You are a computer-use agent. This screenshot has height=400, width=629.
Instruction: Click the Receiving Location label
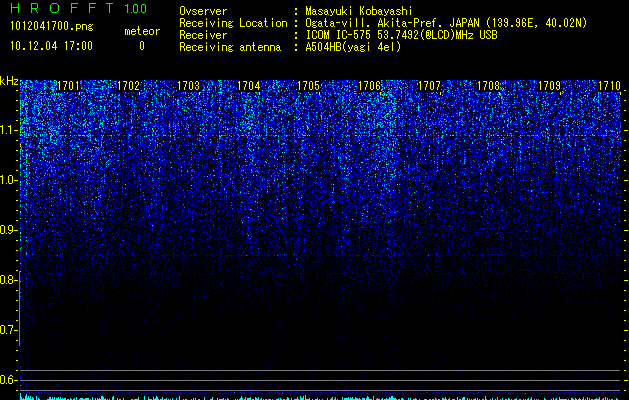pyautogui.click(x=233, y=23)
